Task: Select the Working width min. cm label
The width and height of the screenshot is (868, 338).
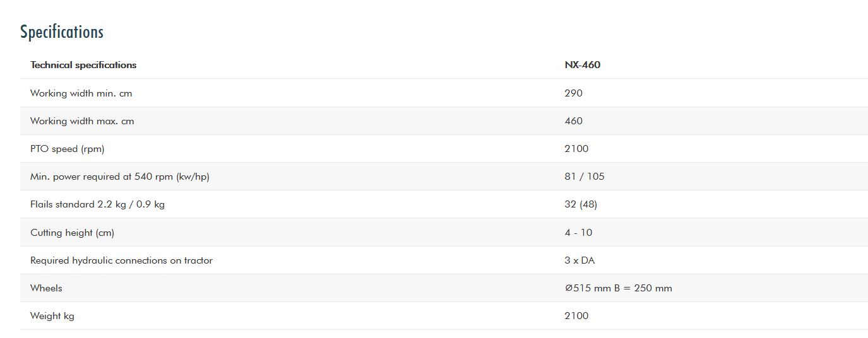Action: coord(81,93)
